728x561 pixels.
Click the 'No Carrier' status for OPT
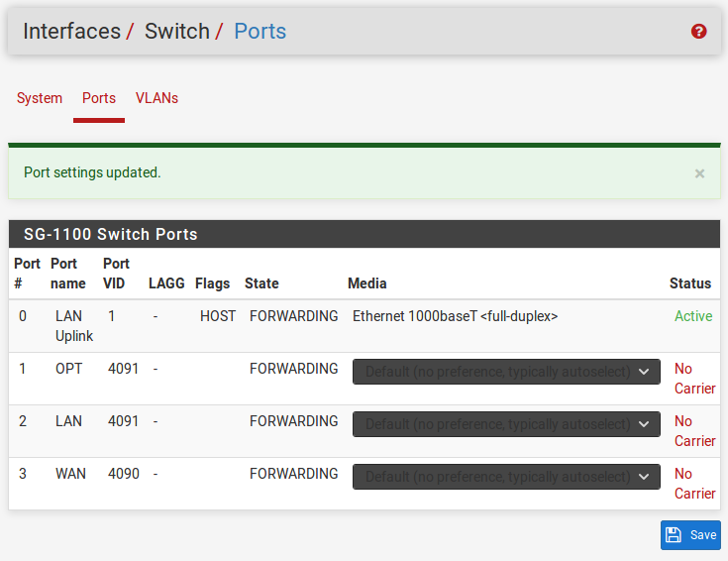pos(694,379)
